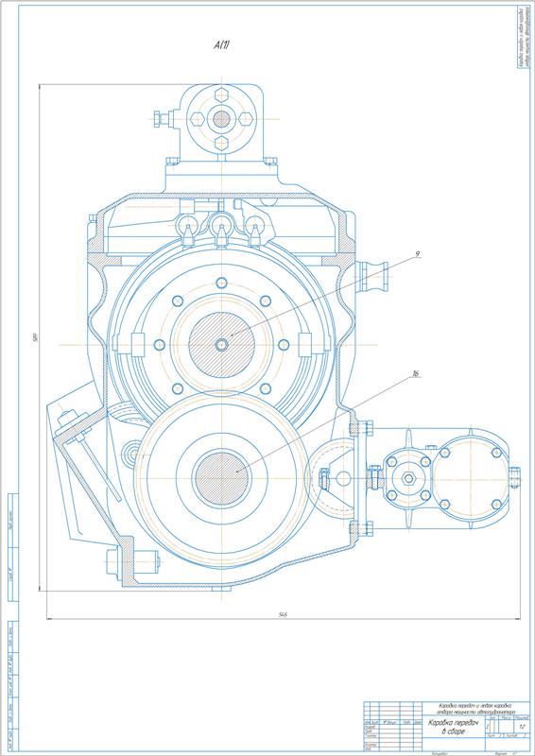
Task: Click the top bolt hole on upper gear flange
Action: tap(221, 282)
